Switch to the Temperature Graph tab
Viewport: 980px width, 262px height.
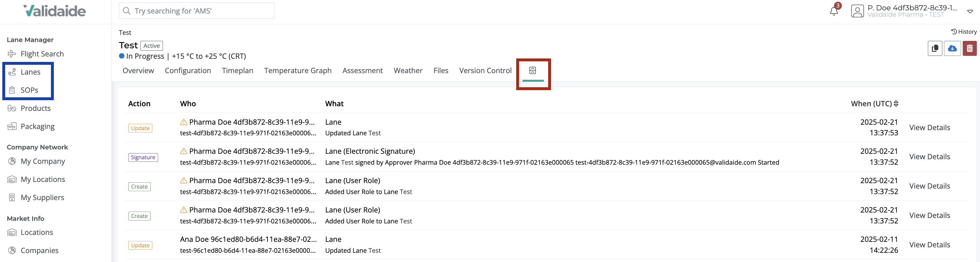pos(298,70)
